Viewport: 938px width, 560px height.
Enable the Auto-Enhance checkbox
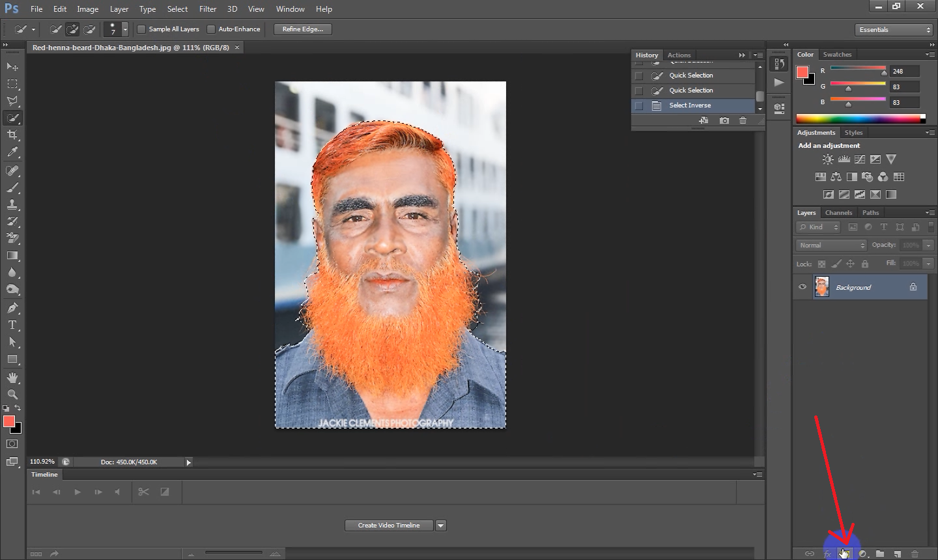coord(211,29)
